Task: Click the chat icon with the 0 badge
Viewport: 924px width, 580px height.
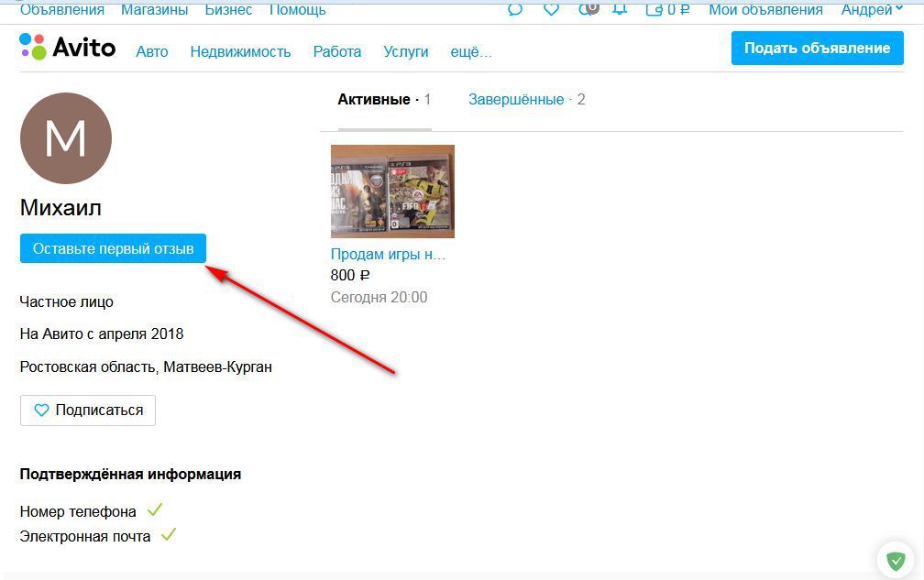Action: click(587, 9)
